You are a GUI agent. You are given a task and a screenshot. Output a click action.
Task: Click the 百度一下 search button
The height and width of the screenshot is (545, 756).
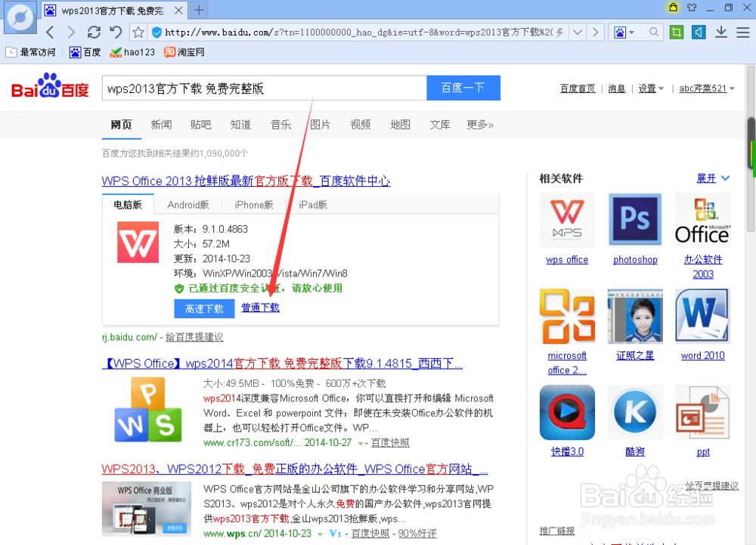pos(463,88)
